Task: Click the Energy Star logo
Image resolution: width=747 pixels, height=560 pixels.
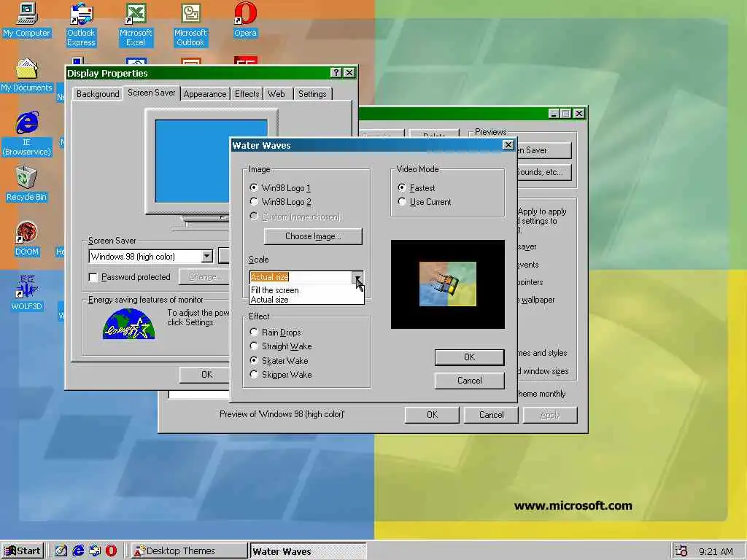Action: [x=128, y=324]
